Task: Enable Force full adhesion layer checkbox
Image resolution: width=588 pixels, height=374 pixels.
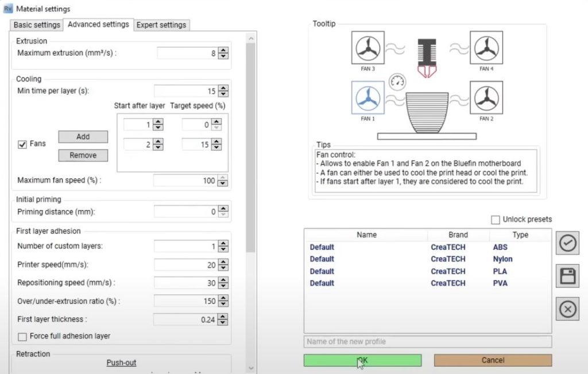Action: tap(22, 336)
